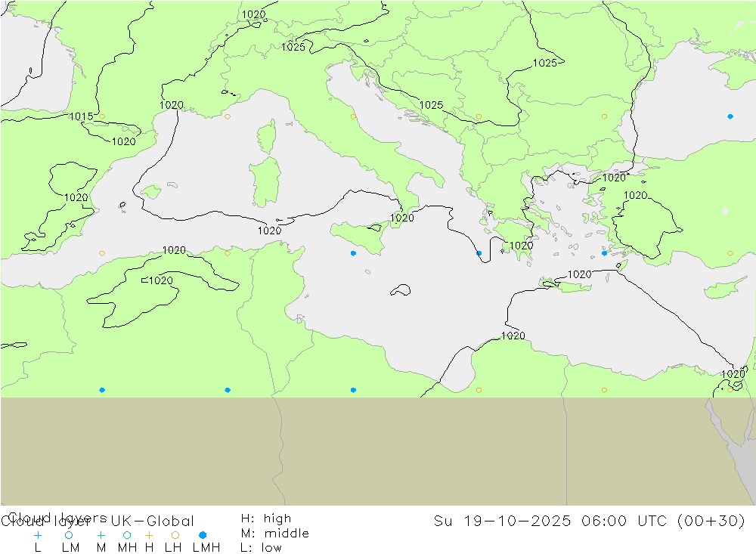Click the 1025 isobar label on the Croatian coast

[431, 105]
